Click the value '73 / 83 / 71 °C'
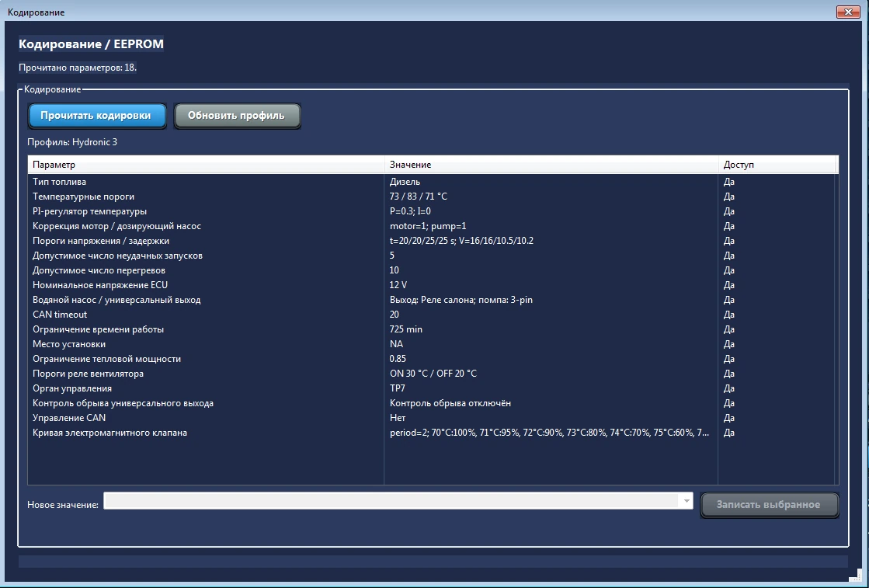This screenshot has height=588, width=869. (419, 197)
